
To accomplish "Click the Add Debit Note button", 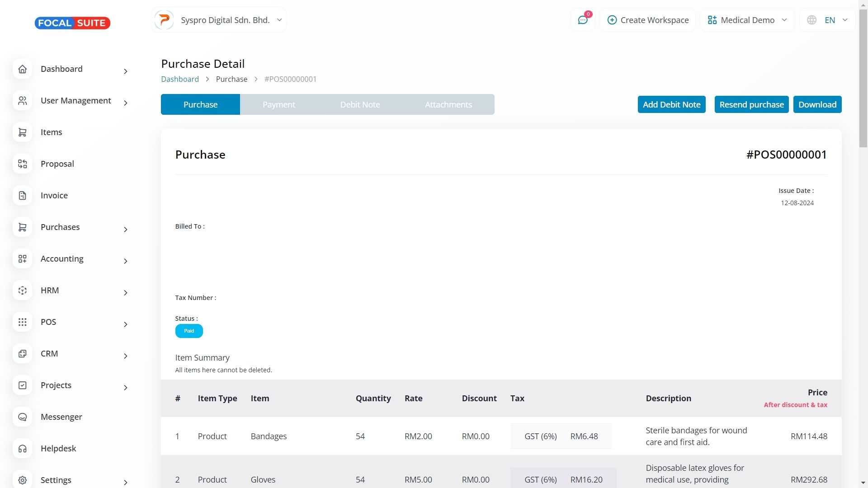I will (x=671, y=104).
